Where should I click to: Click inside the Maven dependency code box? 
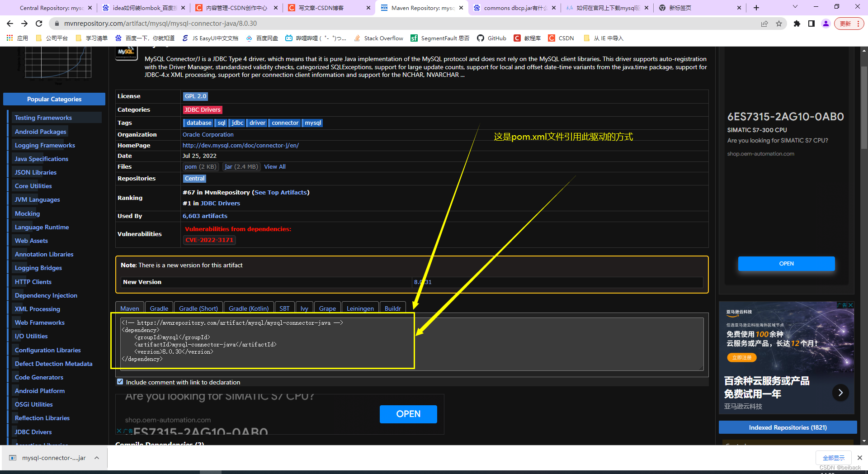coord(411,344)
